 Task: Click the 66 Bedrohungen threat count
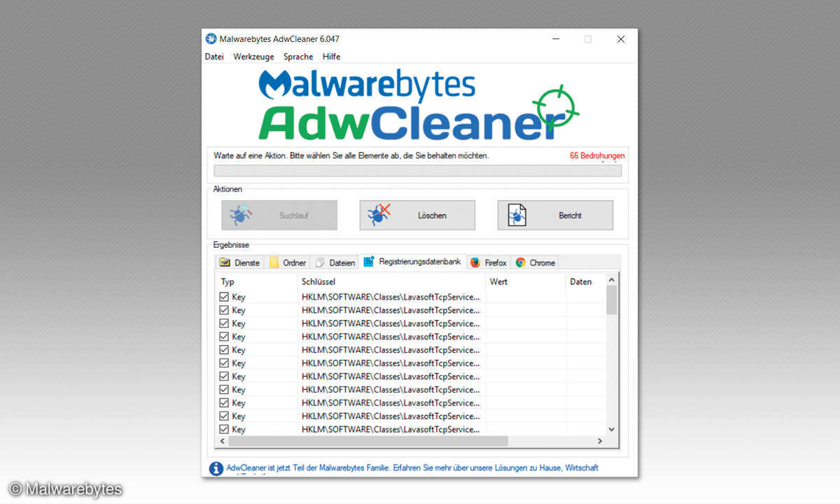pyautogui.click(x=597, y=155)
